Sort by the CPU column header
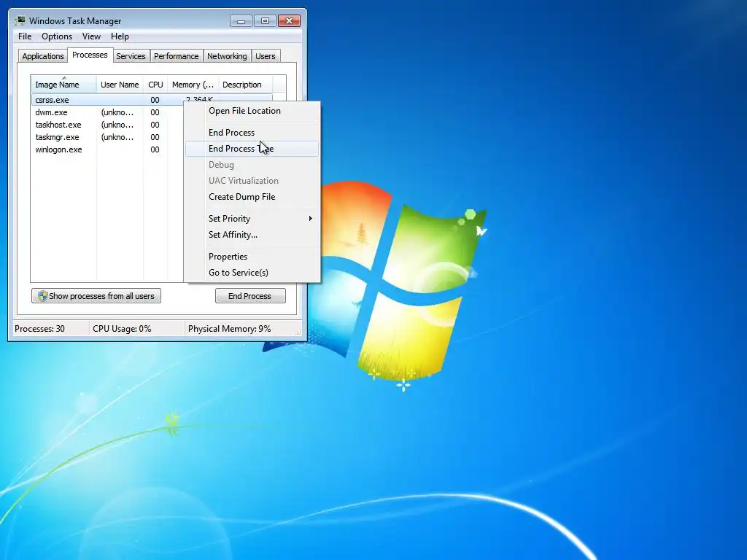The height and width of the screenshot is (560, 747). click(155, 85)
